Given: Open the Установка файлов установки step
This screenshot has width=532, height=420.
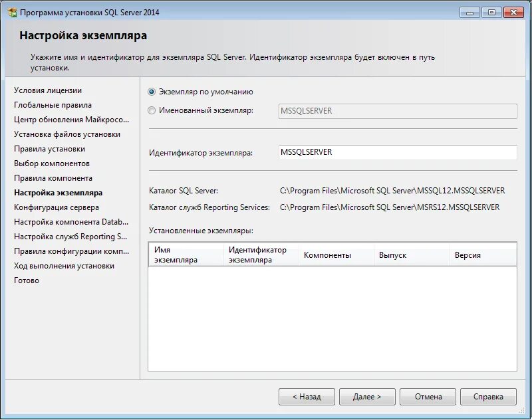Looking at the screenshot, I should click(x=67, y=134).
